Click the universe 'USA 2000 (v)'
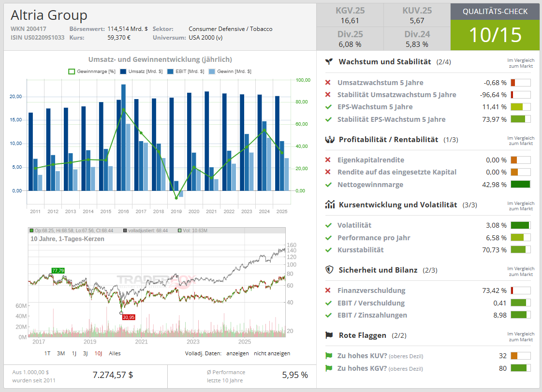The width and height of the screenshot is (542, 392). click(205, 37)
